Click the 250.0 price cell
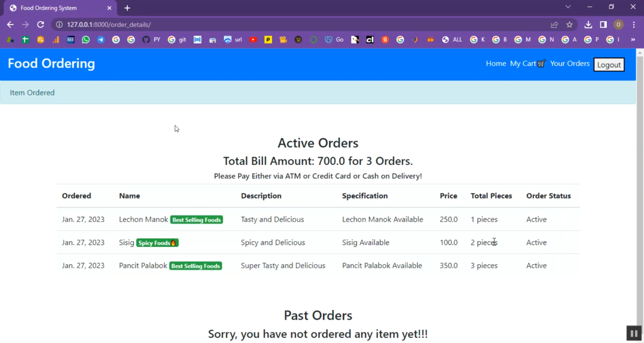The width and height of the screenshot is (644, 343). (x=449, y=219)
